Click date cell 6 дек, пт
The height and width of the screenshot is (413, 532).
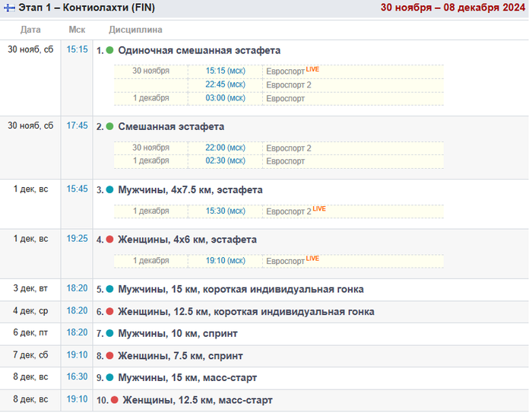(x=30, y=333)
